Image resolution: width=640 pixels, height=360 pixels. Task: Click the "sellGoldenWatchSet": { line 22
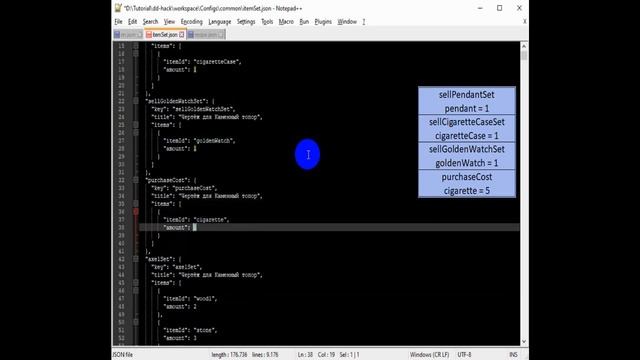(180, 101)
